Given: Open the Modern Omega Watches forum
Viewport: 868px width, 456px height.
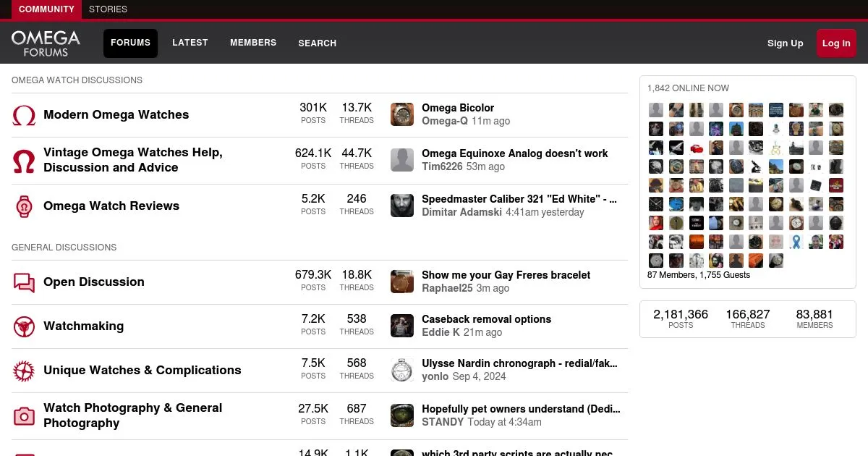Looking at the screenshot, I should tap(116, 114).
